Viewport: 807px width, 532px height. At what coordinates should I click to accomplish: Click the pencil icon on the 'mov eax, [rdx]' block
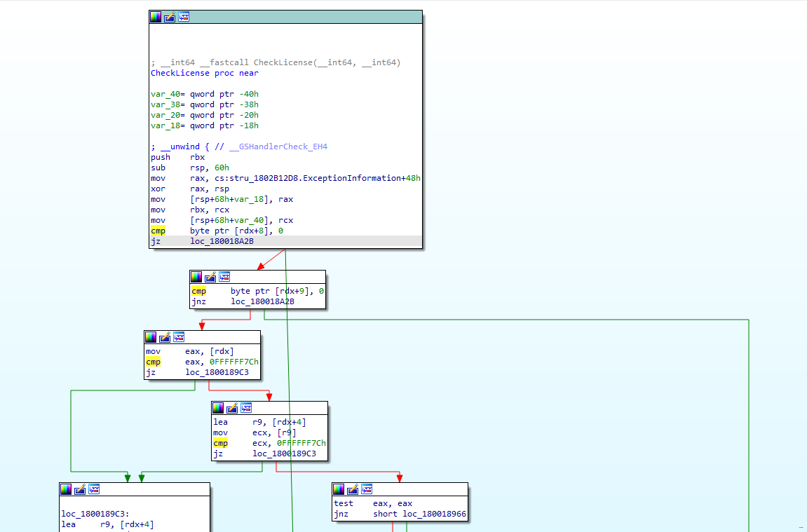pyautogui.click(x=165, y=337)
